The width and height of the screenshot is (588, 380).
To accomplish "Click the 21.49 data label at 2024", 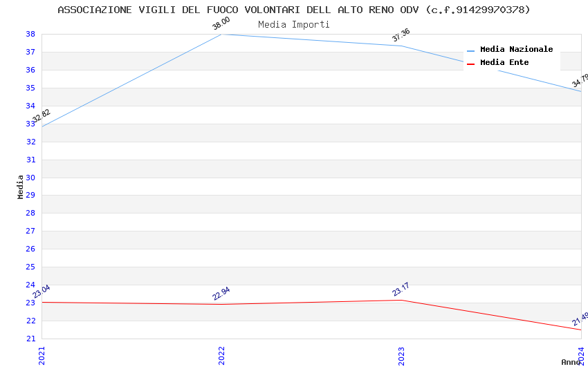I will [580, 319].
